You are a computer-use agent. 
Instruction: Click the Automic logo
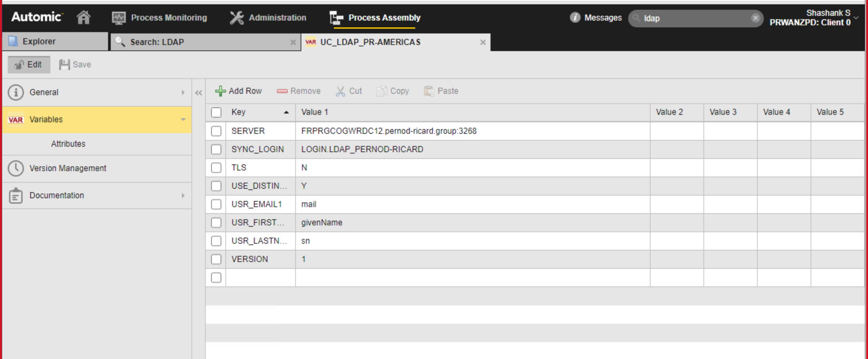point(37,17)
